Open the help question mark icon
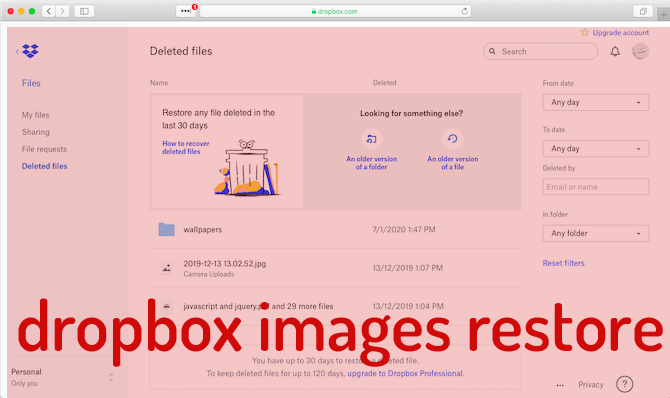The width and height of the screenshot is (670, 398). tap(624, 384)
